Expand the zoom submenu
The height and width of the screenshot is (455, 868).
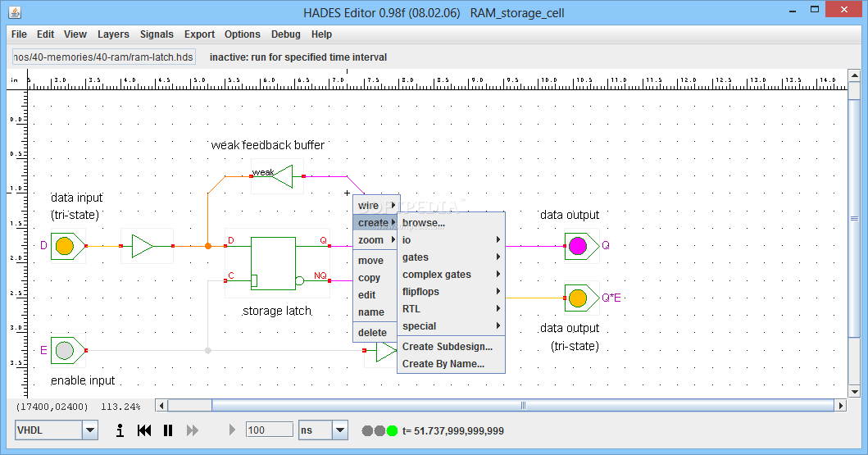[376, 239]
